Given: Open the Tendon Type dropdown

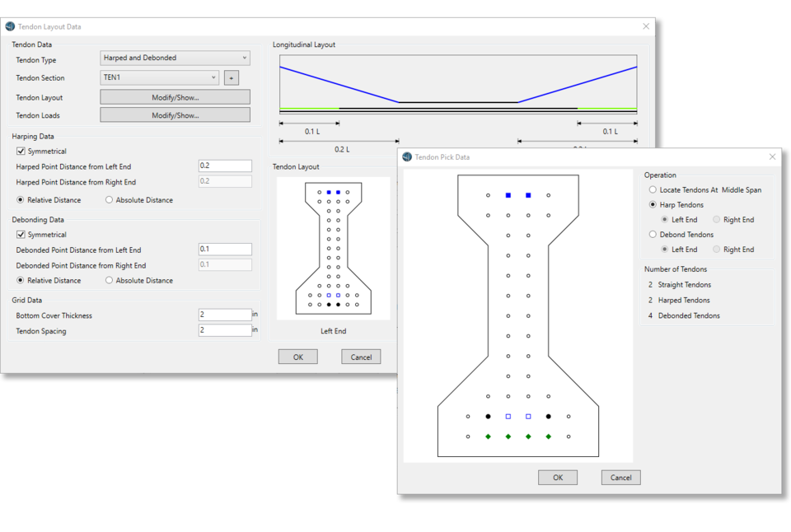Looking at the screenshot, I should (175, 58).
